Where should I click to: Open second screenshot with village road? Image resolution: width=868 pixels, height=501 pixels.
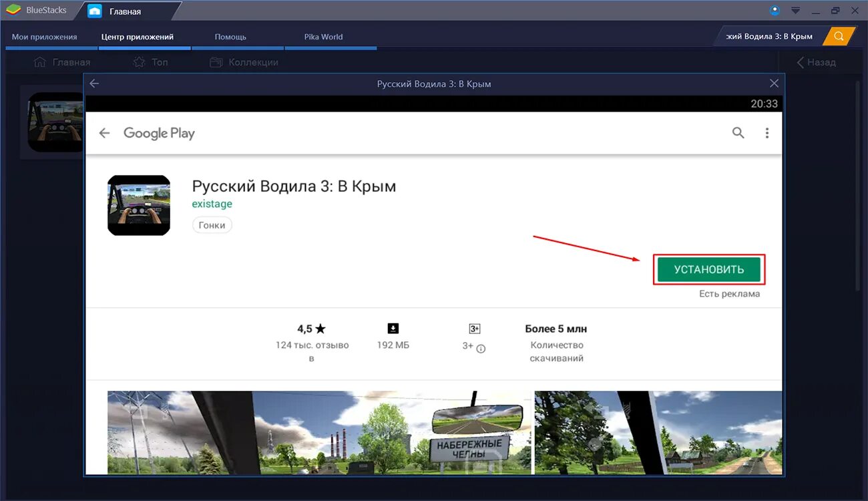pos(658,432)
